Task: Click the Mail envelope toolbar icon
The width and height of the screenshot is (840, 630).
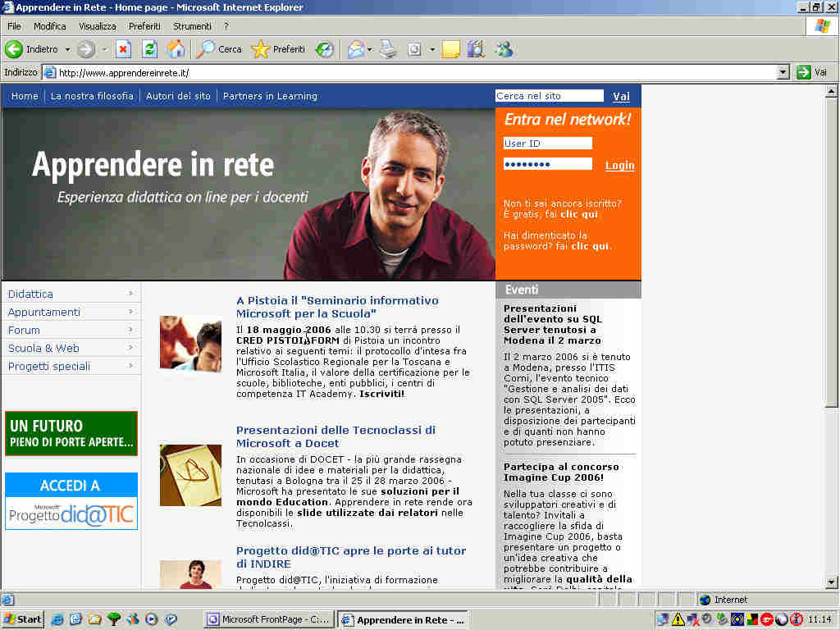Action: pyautogui.click(x=355, y=49)
